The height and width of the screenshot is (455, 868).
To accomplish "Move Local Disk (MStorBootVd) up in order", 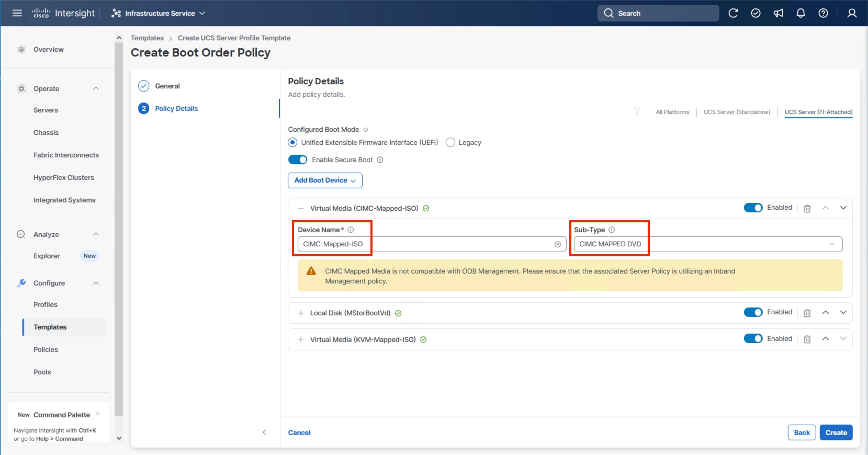I will tap(825, 312).
